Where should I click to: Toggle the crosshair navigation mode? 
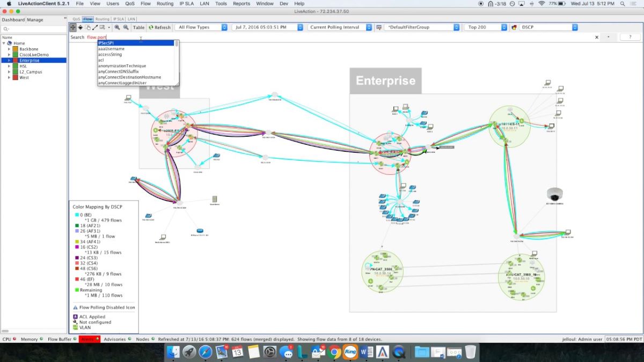pos(80,27)
